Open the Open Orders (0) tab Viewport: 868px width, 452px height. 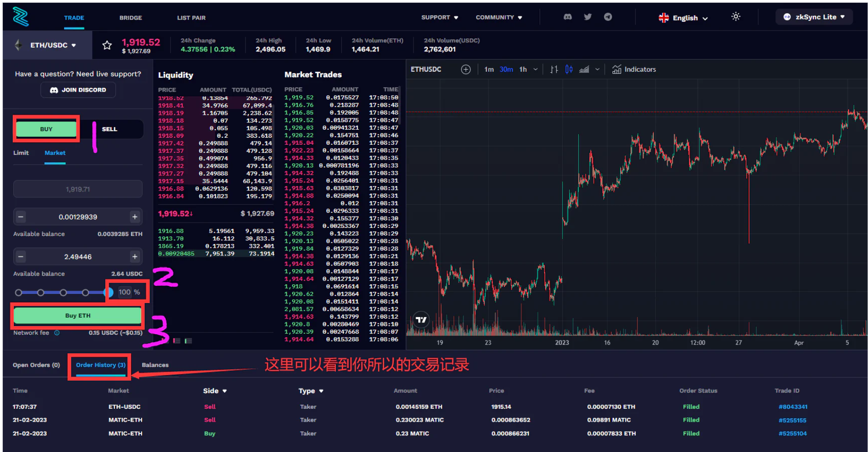point(36,365)
